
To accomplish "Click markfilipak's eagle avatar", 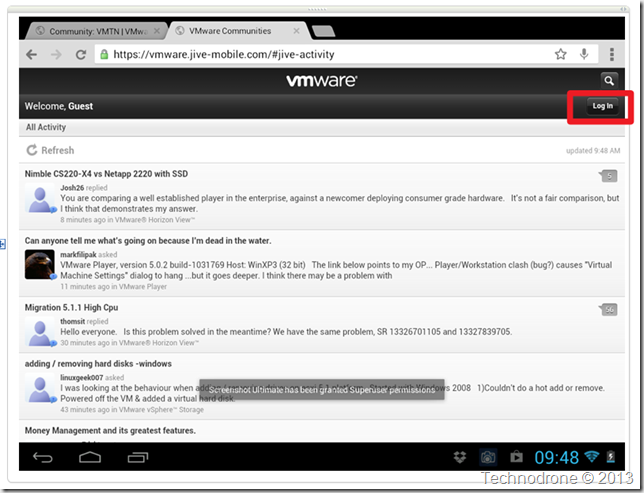I will [x=40, y=265].
